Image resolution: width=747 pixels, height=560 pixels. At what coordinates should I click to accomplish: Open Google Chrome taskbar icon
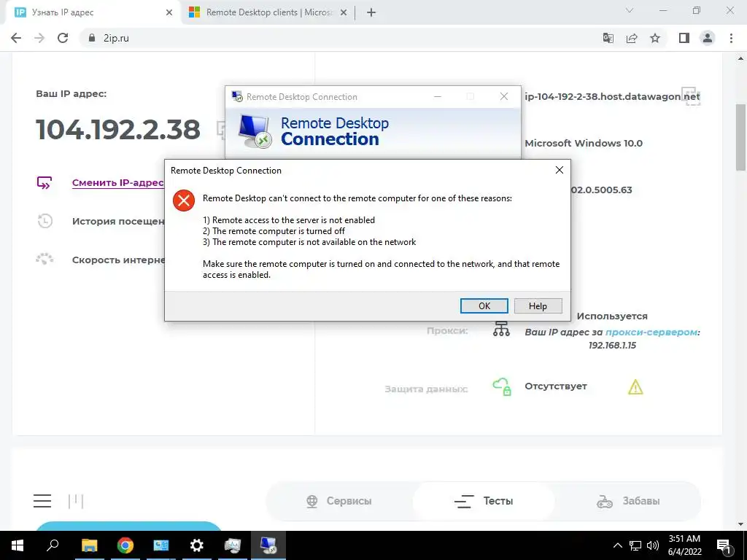[x=125, y=545]
